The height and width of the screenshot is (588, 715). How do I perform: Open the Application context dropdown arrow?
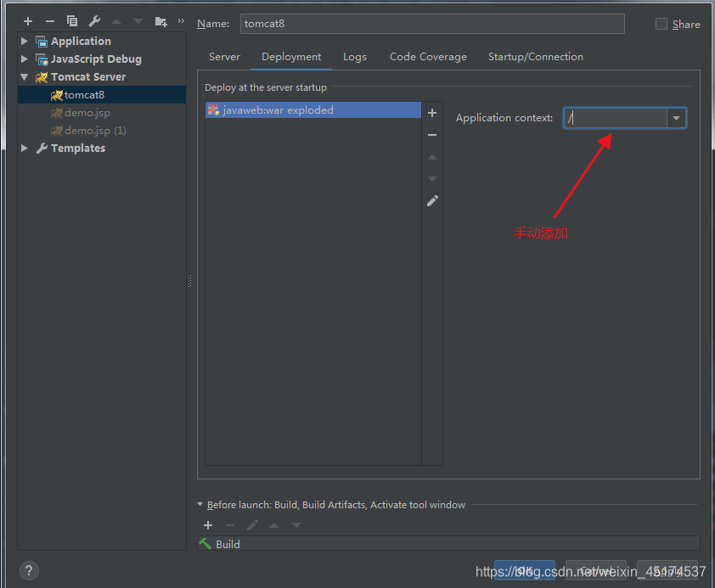676,119
